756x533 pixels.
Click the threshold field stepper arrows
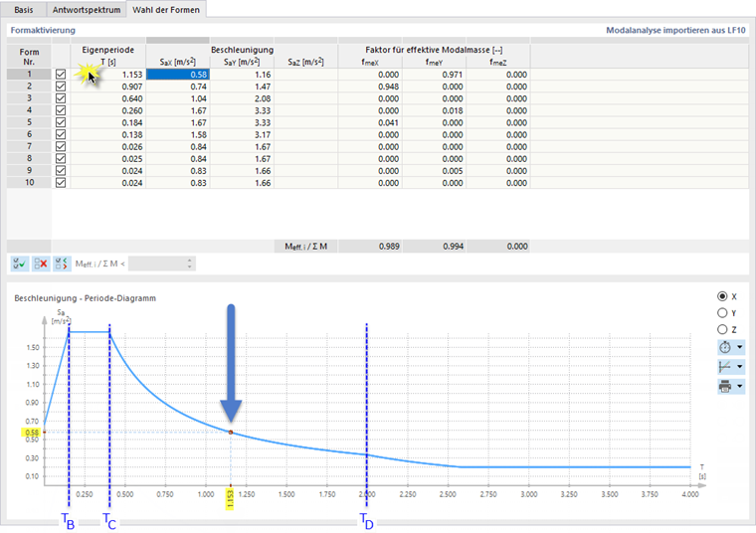(x=189, y=264)
